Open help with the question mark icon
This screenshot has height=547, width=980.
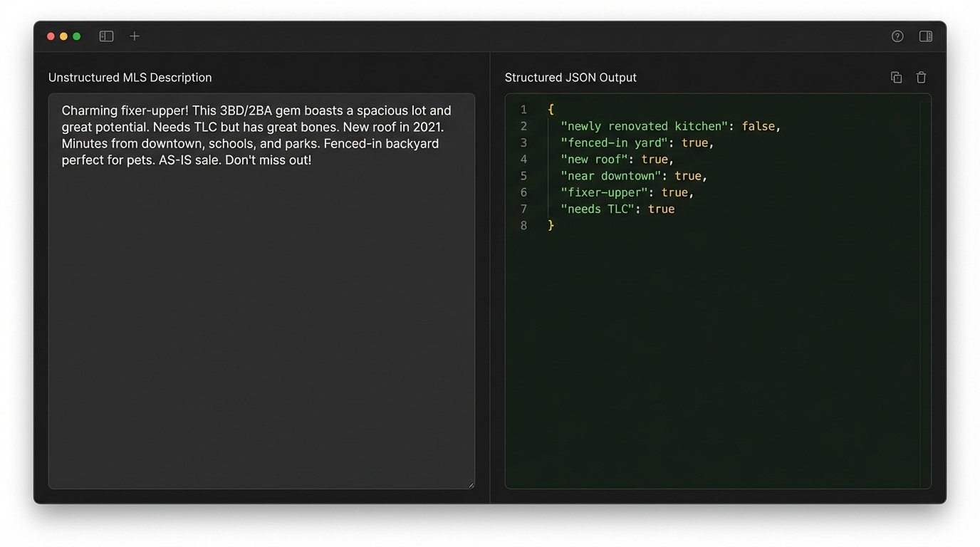[897, 36]
